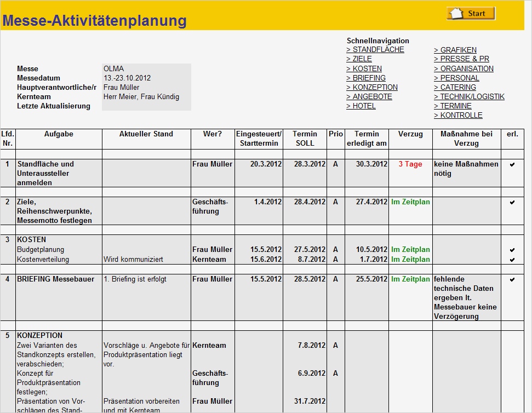Open the TECHNIK/LOGISTIK link
The image size is (532, 413).
pos(469,96)
